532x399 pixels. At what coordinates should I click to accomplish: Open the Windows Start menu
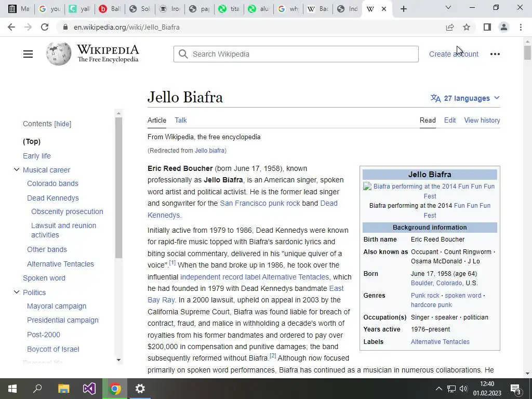[12, 389]
